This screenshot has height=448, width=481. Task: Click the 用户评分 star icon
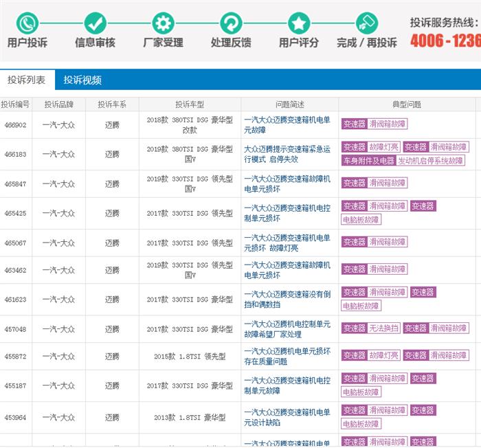click(299, 23)
